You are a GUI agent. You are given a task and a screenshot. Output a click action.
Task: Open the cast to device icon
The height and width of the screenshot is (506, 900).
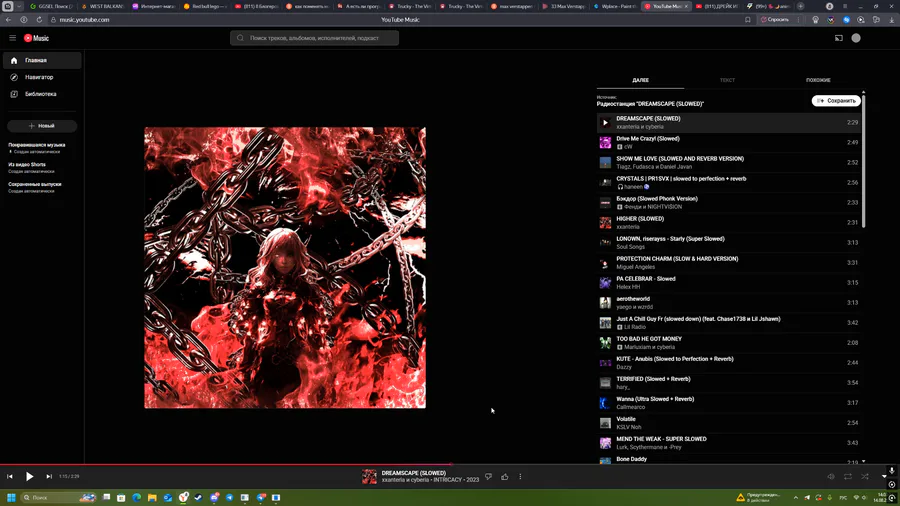(x=839, y=38)
